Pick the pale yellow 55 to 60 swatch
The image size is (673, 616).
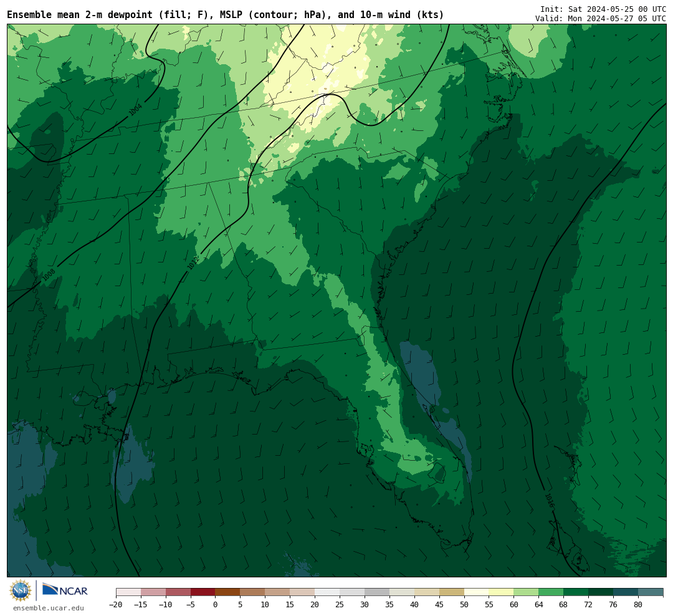click(501, 592)
